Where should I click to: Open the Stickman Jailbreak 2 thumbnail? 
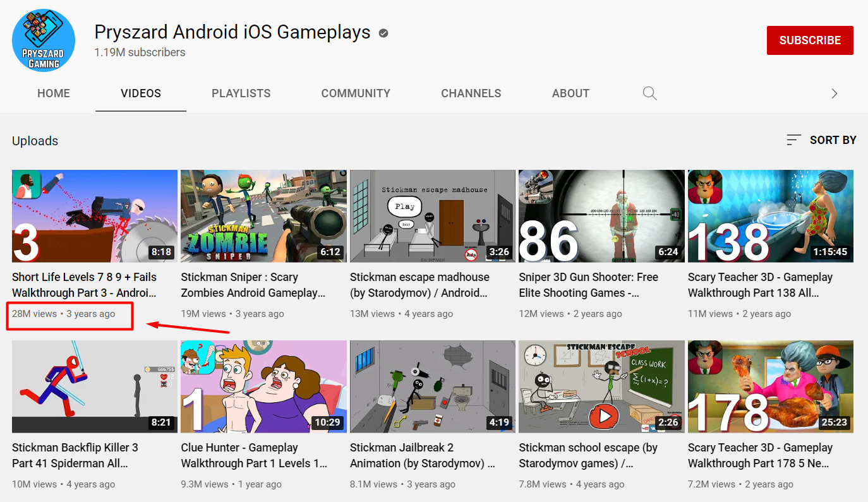(433, 386)
